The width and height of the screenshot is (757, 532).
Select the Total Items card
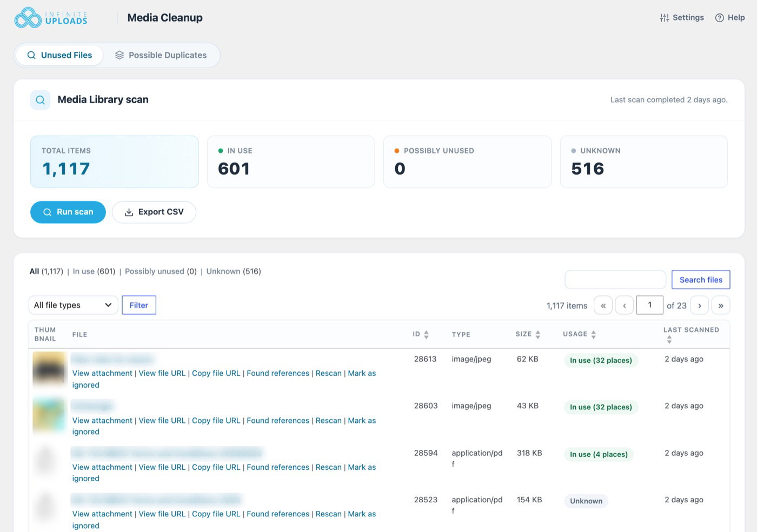click(115, 162)
